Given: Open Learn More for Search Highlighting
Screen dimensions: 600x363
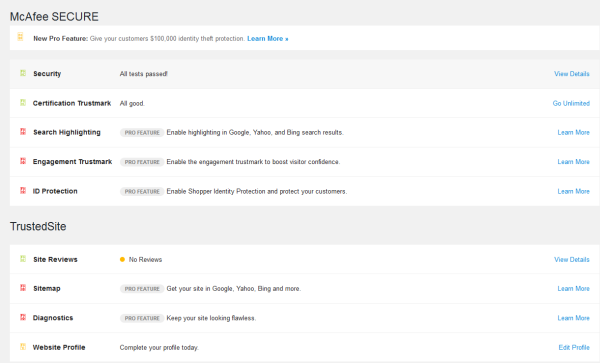Looking at the screenshot, I should (573, 132).
